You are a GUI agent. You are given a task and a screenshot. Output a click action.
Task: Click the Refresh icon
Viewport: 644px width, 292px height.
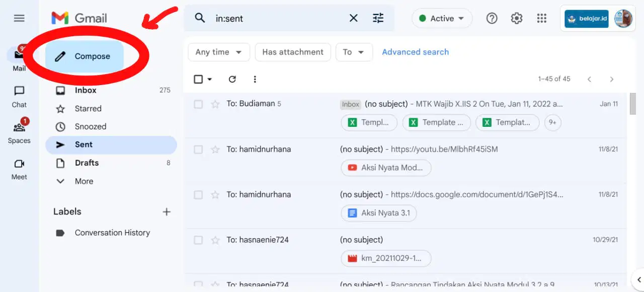pos(232,79)
